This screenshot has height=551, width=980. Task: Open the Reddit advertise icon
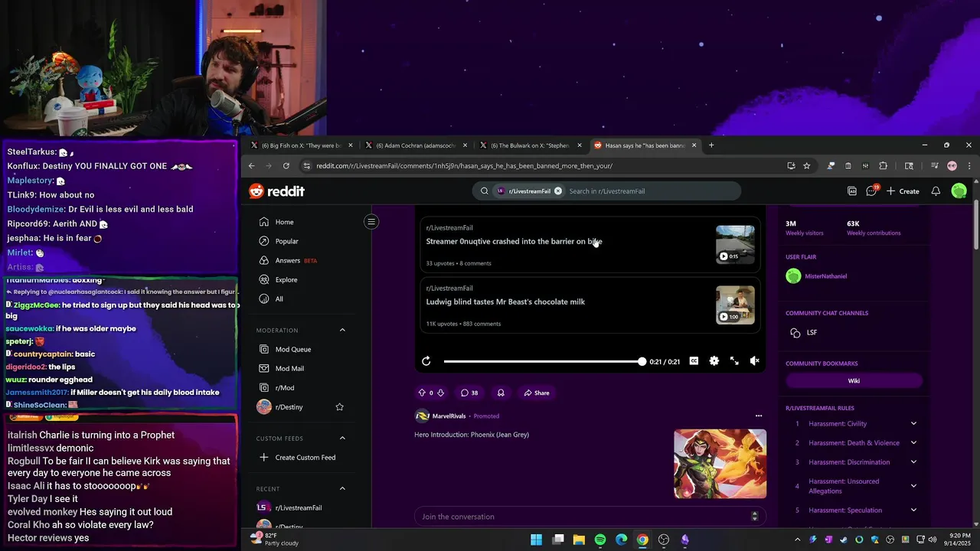click(x=851, y=191)
